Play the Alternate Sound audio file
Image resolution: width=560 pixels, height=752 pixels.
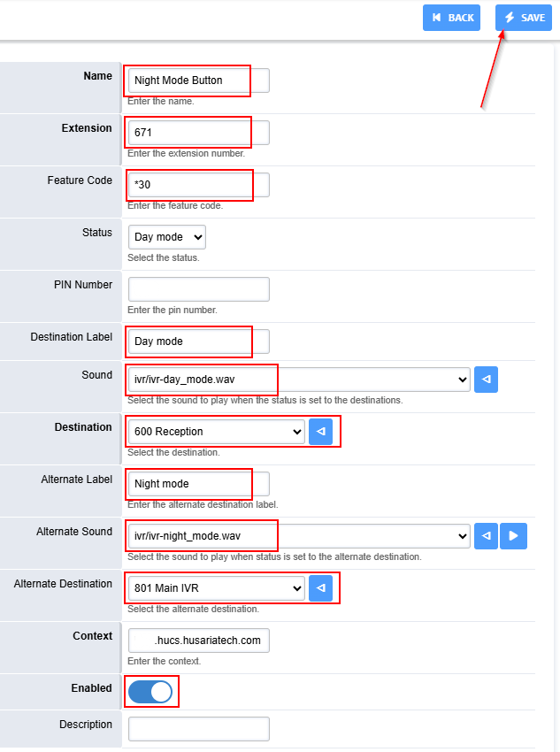pos(513,536)
